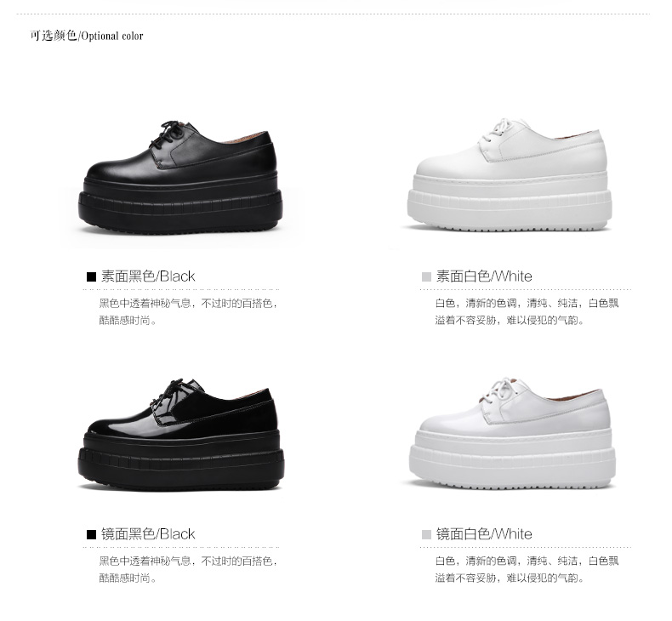Click the matte white platform shoe image
The image size is (672, 621).
coord(510,175)
